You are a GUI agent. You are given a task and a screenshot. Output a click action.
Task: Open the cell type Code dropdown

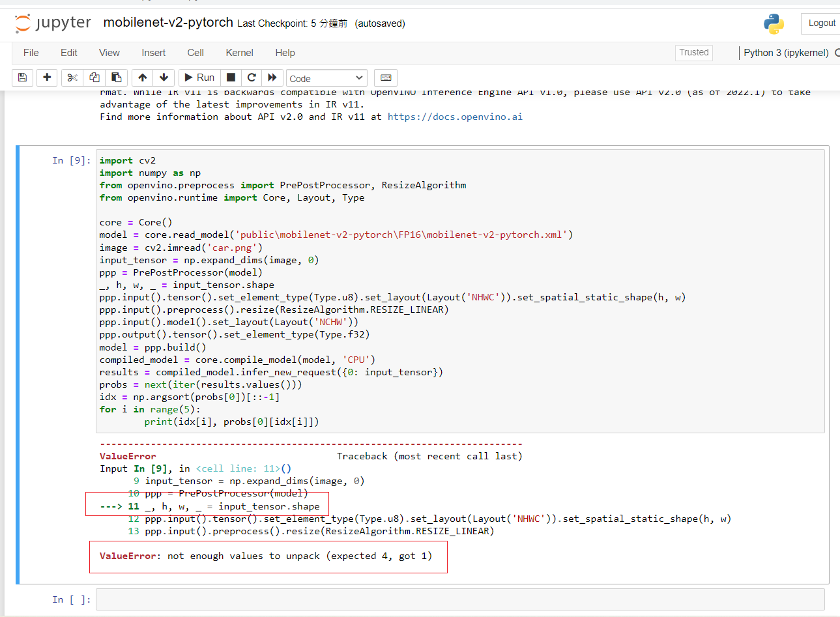[327, 78]
